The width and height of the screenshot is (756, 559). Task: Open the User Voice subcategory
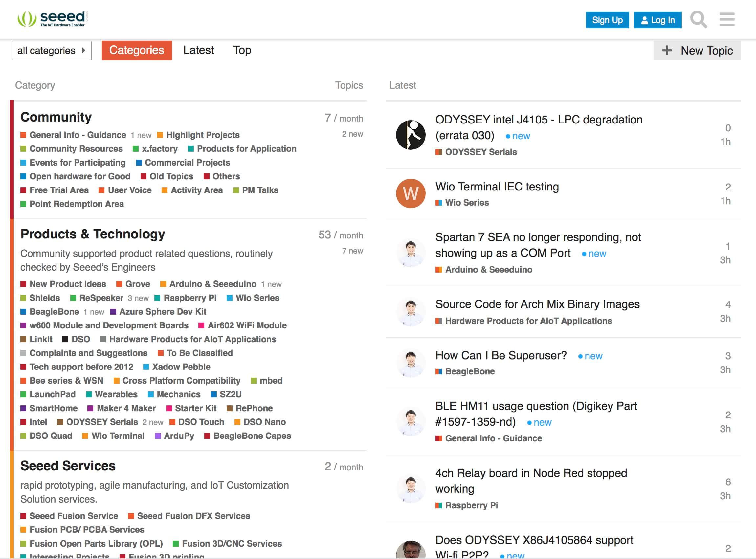tap(125, 190)
